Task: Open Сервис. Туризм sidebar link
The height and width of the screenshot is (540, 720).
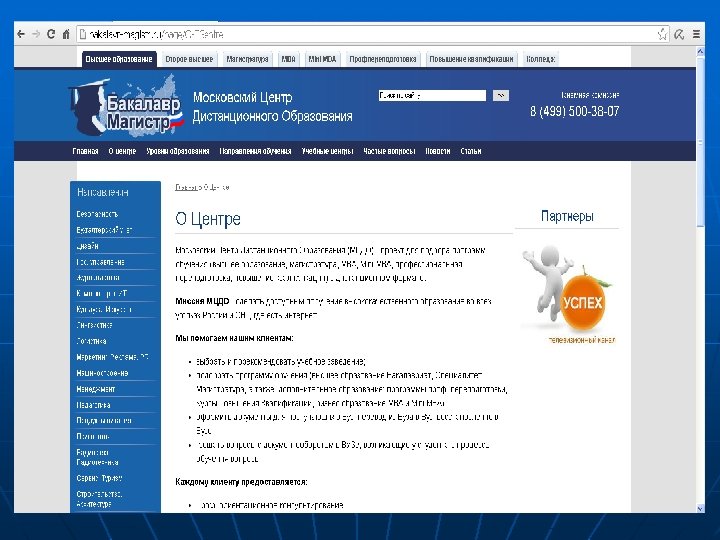Action: 99,478
